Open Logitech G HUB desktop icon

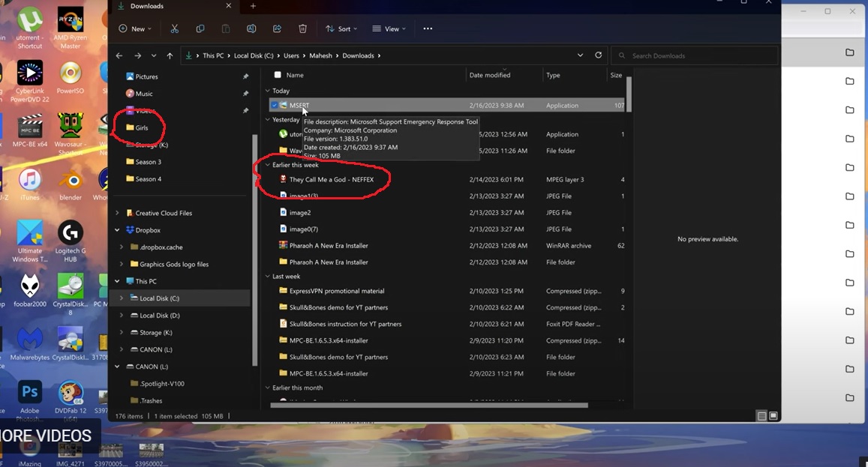[71, 241]
